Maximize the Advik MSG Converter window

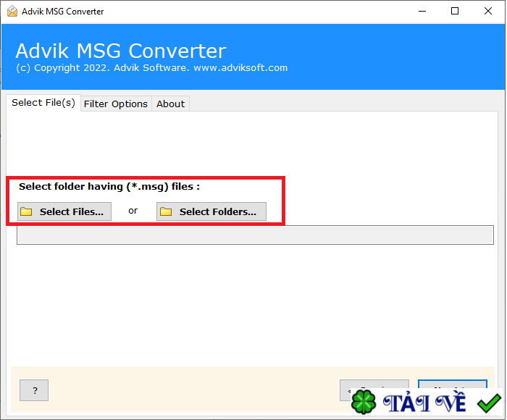point(455,12)
